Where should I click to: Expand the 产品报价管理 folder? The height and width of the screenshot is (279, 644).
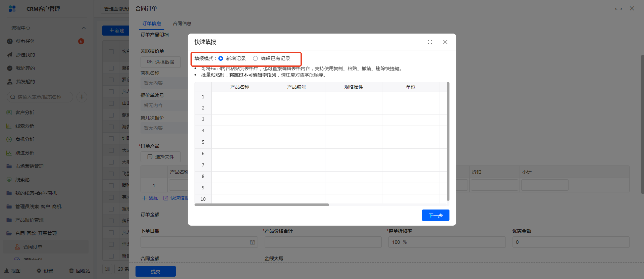[30, 220]
